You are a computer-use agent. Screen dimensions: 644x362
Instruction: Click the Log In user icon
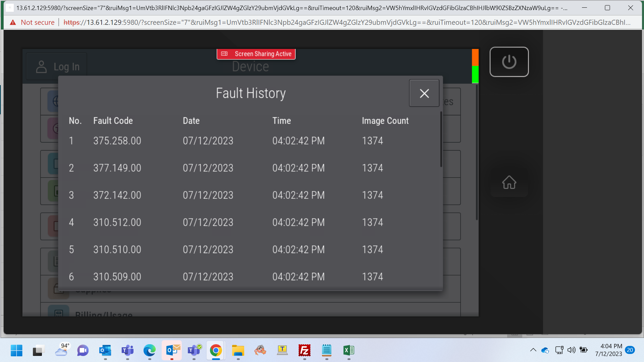pos(41,67)
